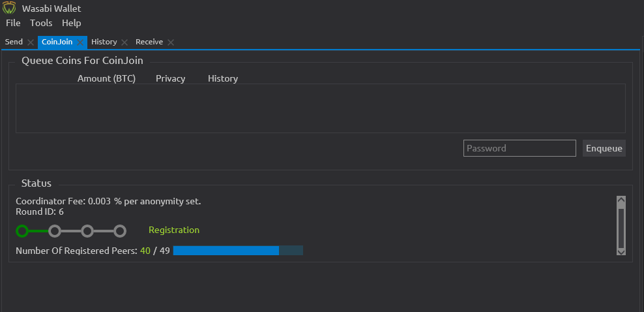The image size is (644, 312).
Task: Switch to the Receive tab
Action: [x=149, y=42]
